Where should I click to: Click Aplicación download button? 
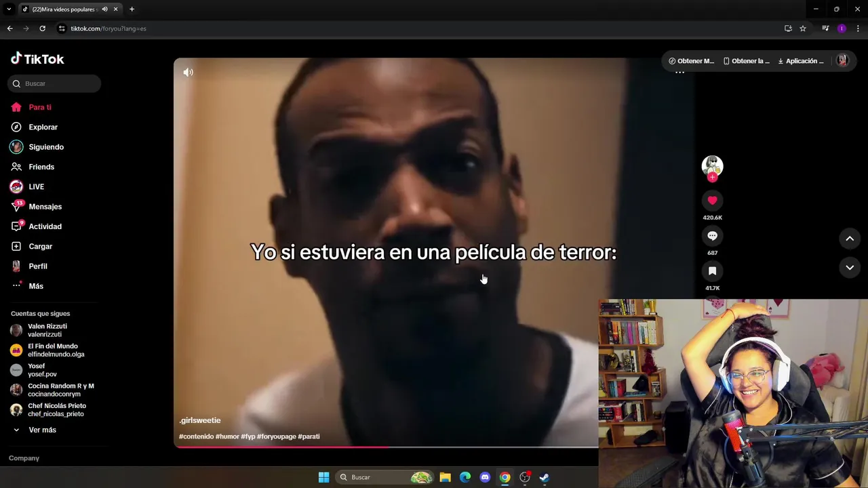(800, 61)
